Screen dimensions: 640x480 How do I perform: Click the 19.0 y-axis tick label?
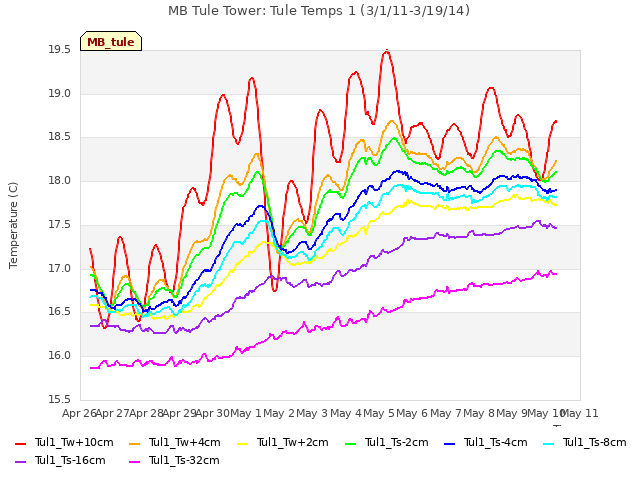(59, 93)
